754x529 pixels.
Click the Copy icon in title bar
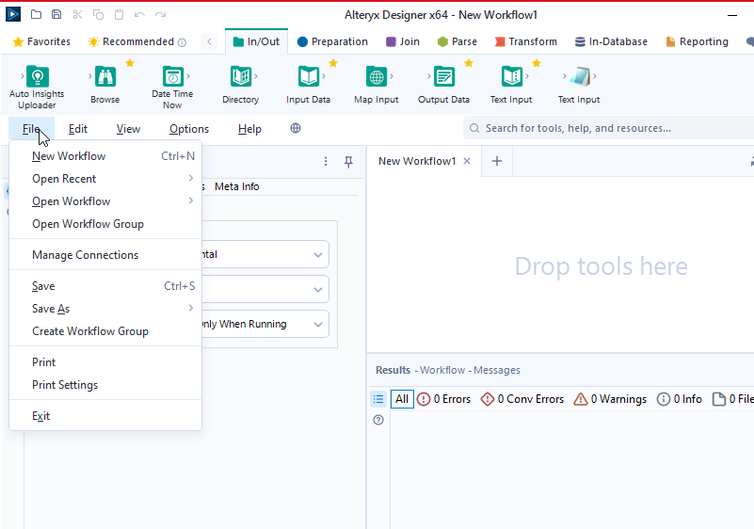click(x=98, y=14)
